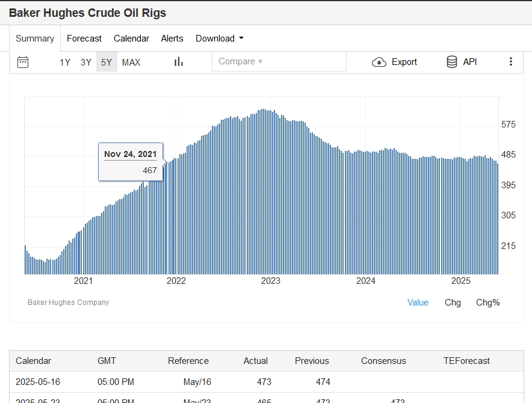
Task: Open the Calendar tab
Action: 131,38
